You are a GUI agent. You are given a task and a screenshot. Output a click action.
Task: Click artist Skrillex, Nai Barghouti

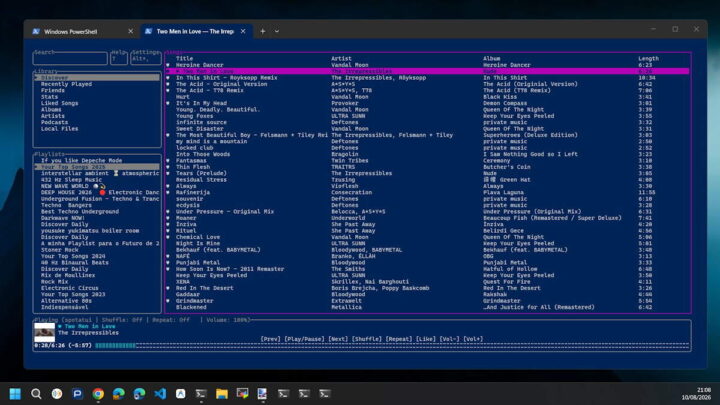[x=370, y=282]
